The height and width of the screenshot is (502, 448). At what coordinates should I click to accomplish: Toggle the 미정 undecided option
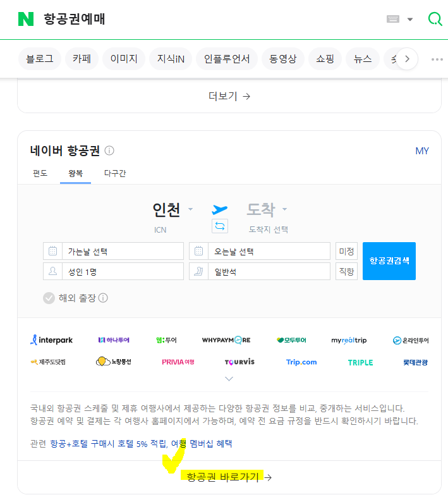[x=346, y=251]
